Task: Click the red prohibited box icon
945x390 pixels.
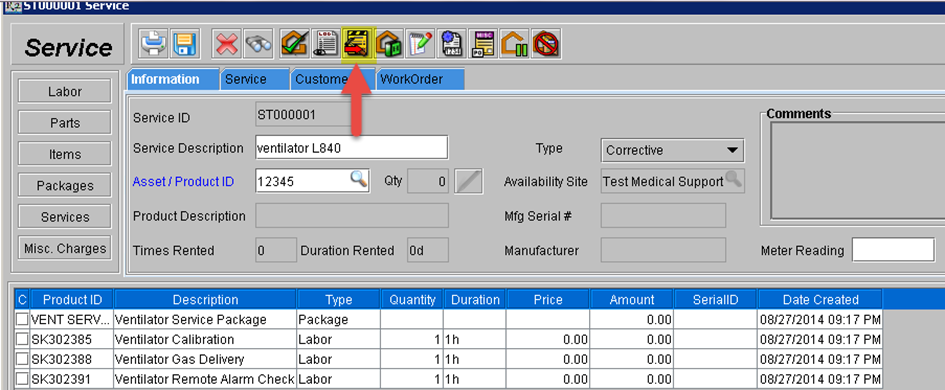Action: click(x=546, y=44)
